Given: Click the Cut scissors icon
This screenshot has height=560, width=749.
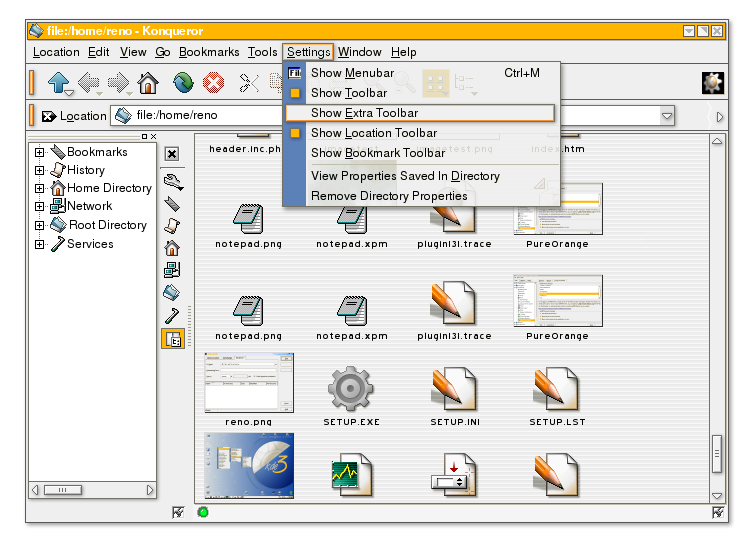Looking at the screenshot, I should (x=249, y=83).
